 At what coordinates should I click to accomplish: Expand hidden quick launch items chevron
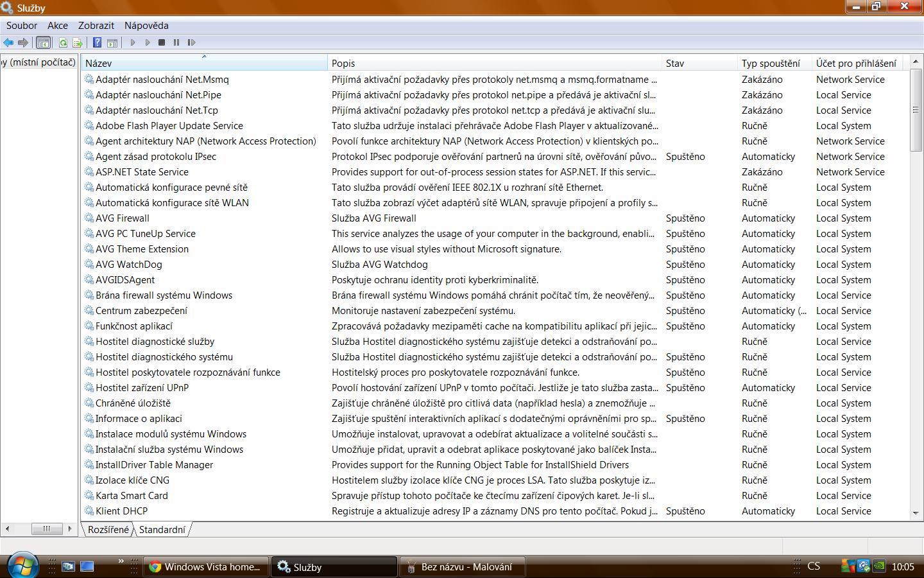click(x=121, y=562)
